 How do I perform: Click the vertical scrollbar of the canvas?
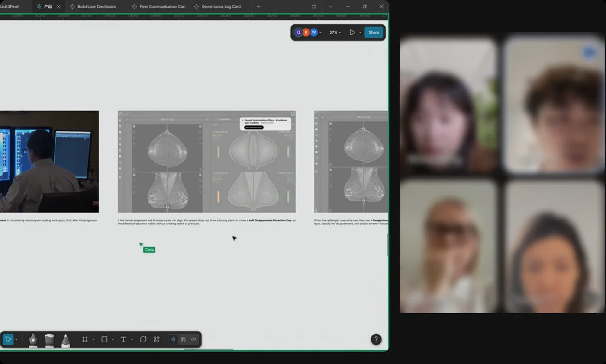pos(387,245)
